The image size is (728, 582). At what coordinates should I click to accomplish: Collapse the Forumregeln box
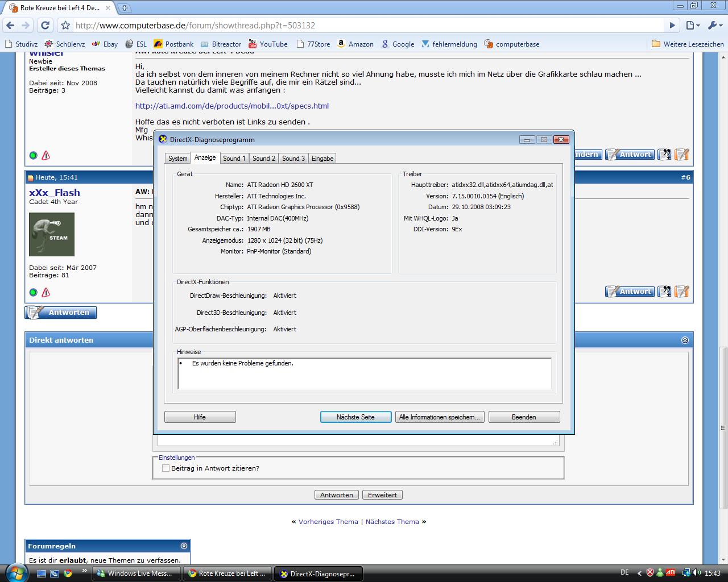click(x=184, y=546)
